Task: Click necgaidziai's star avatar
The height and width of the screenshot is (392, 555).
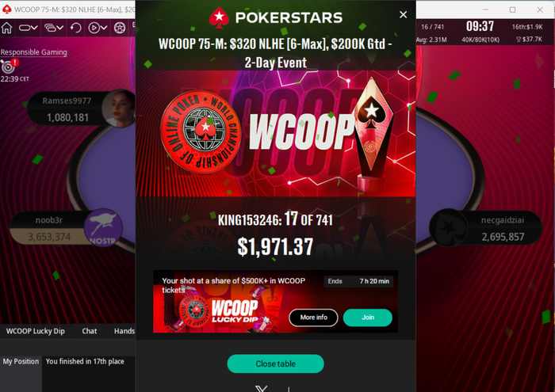Action: click(x=449, y=228)
